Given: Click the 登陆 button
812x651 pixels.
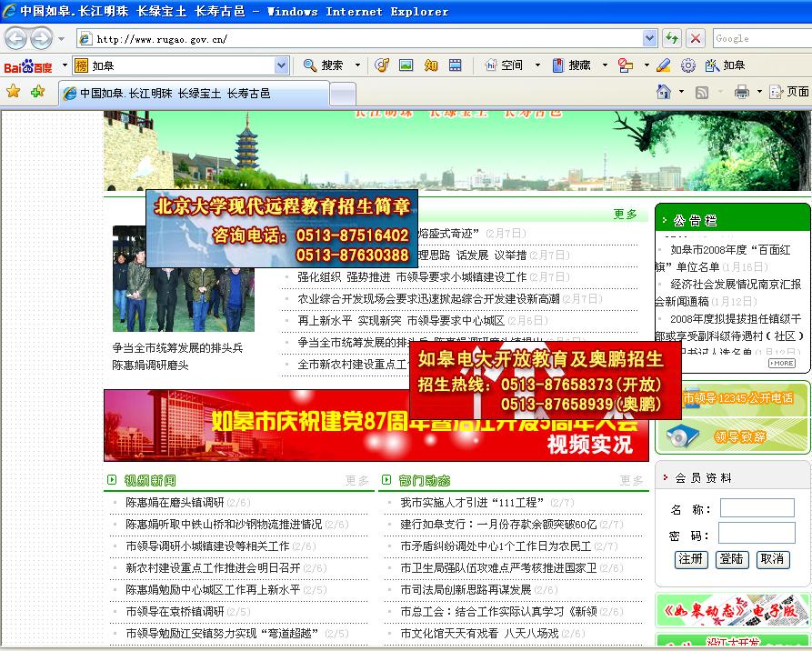Looking at the screenshot, I should tap(731, 559).
